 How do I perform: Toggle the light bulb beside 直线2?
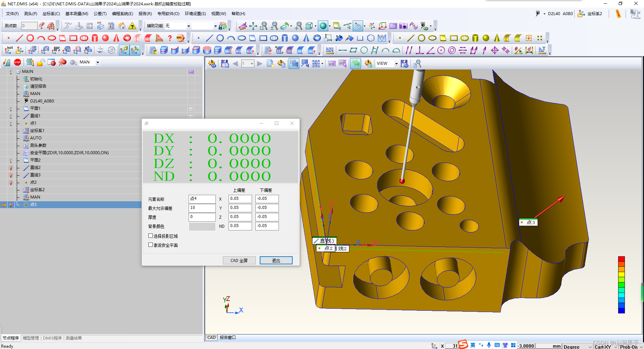point(11,168)
